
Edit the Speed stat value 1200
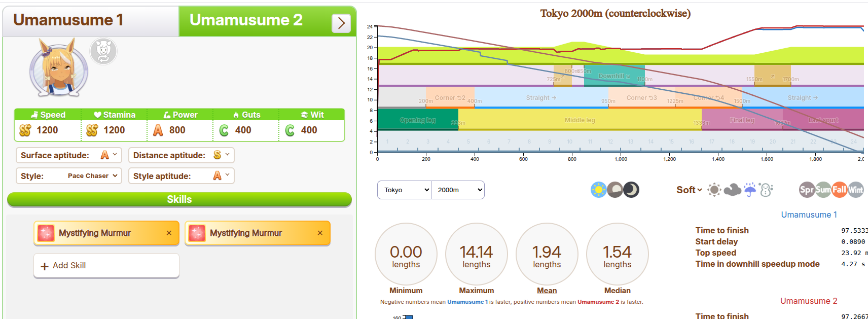click(48, 130)
